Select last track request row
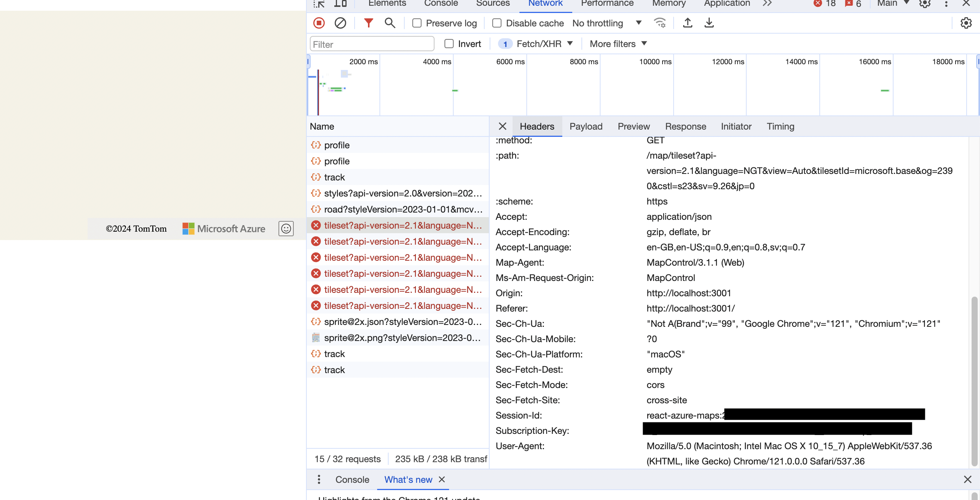The image size is (980, 500). [x=398, y=370]
